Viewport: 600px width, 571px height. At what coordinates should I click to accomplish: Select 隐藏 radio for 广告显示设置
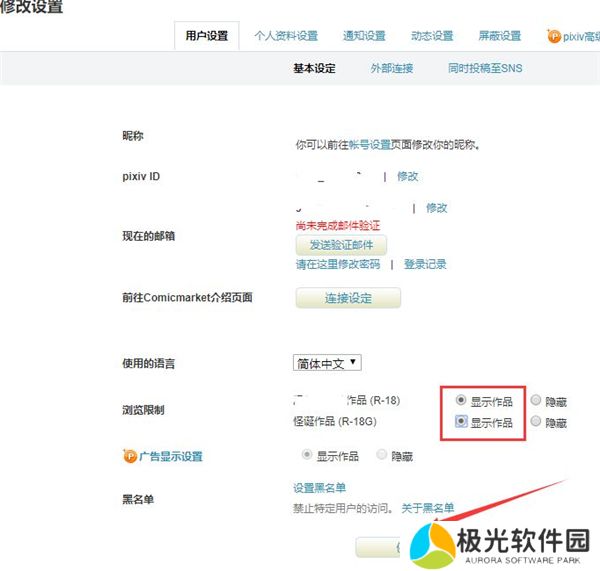pyautogui.click(x=383, y=456)
